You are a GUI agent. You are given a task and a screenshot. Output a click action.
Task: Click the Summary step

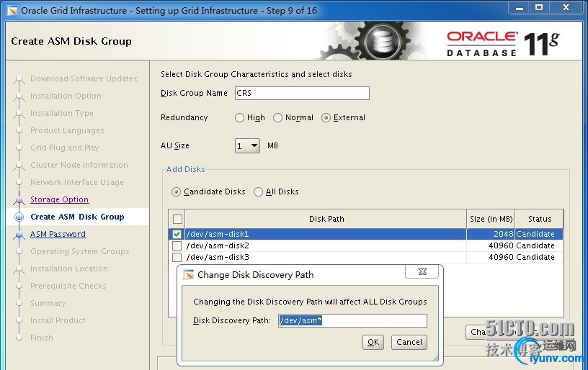[x=48, y=303]
